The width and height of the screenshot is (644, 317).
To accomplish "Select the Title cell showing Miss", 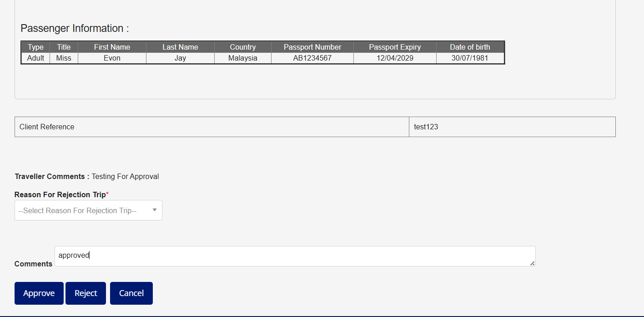I will (x=63, y=58).
